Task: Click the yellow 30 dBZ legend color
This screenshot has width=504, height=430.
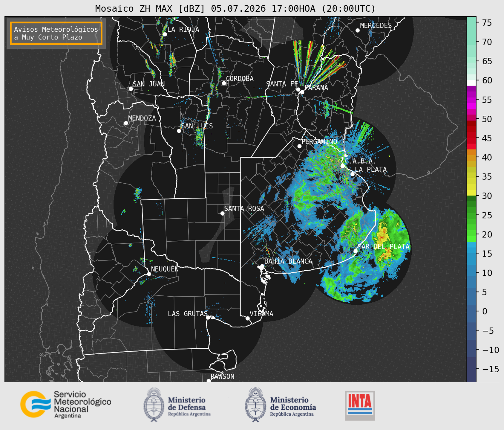Action: 471,193
